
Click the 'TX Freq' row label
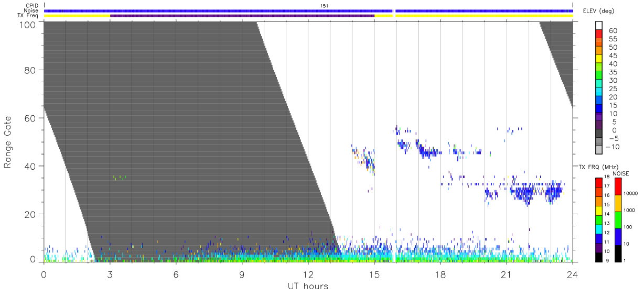pyautogui.click(x=28, y=16)
